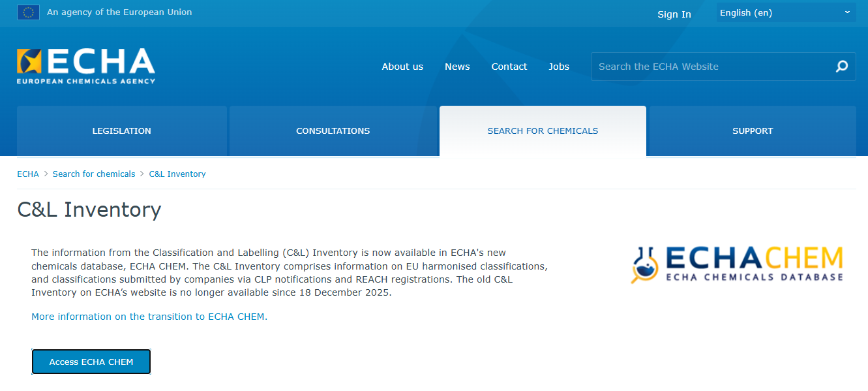Click the Sign In link
Viewport: 868px width, 391px height.
coord(674,14)
